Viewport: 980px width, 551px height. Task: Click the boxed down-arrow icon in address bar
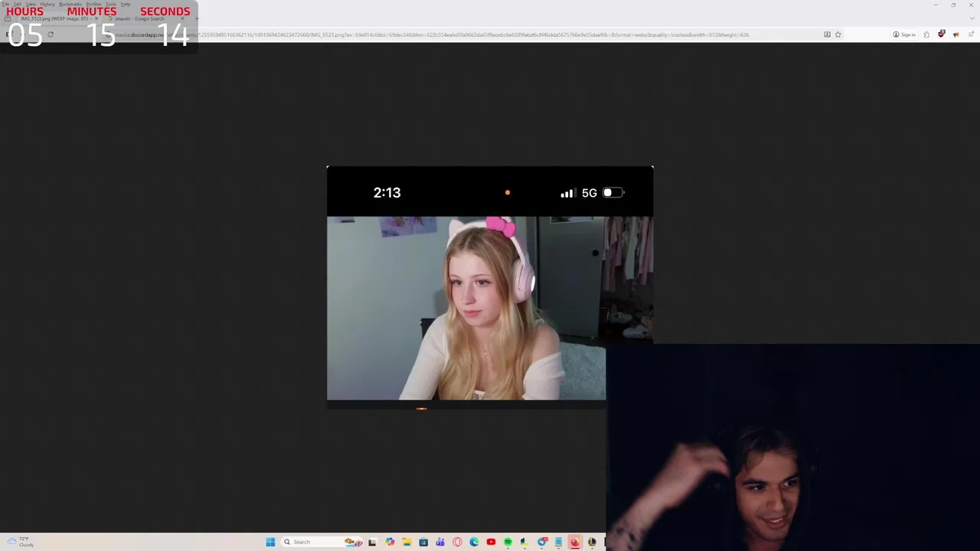coord(827,34)
